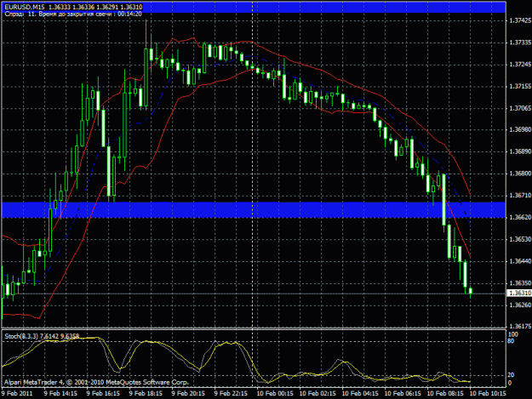Viewport: 532px width, 399px height.
Task: Click the 1.36440 price axis label
Action: click(x=520, y=261)
